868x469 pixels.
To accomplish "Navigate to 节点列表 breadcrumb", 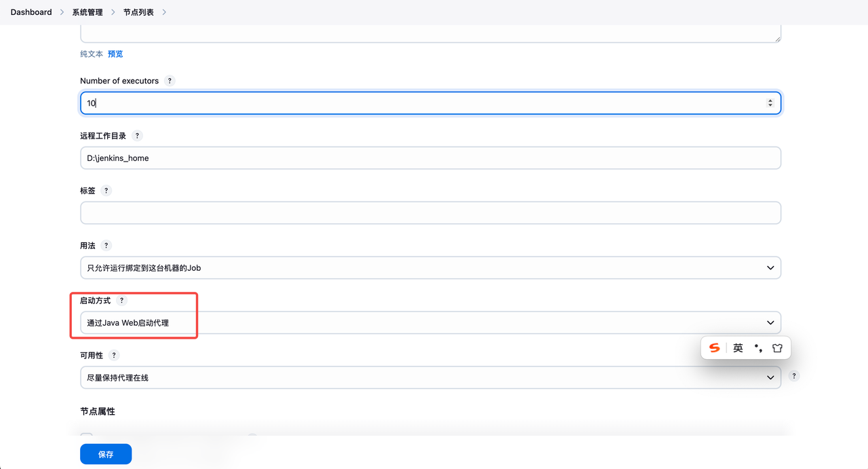I will (138, 12).
